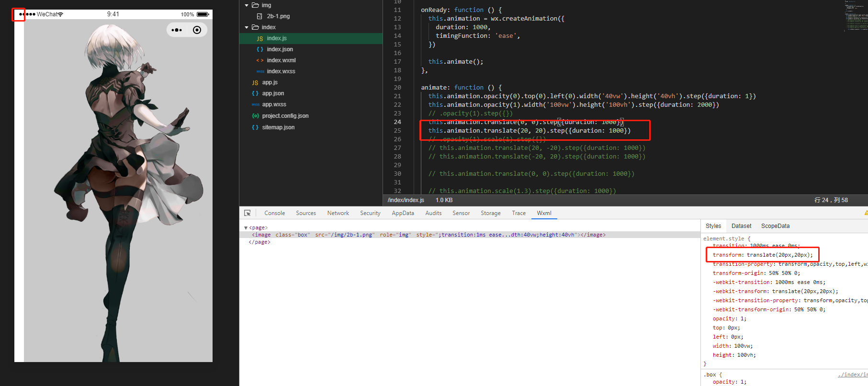This screenshot has width=868, height=386.
Task: Click the config icon beside project.config.json
Action: (255, 116)
